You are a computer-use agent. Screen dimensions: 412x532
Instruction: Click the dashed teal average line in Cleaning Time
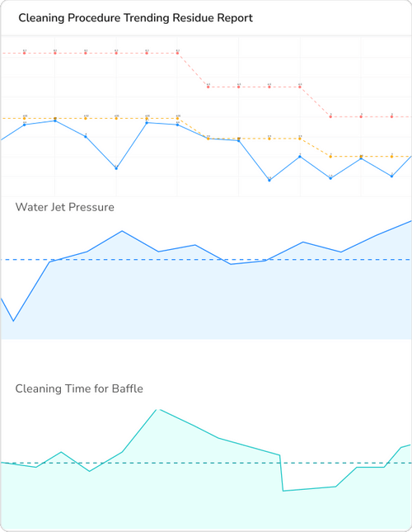[206, 463]
